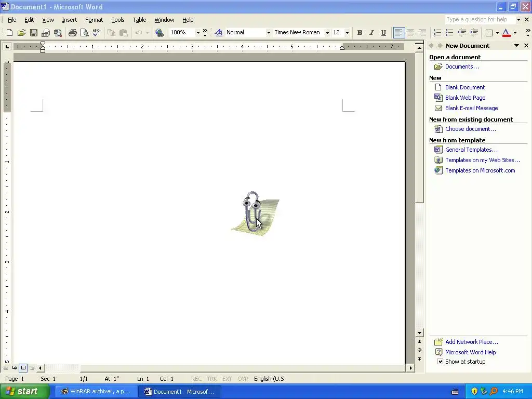Screen dimensions: 532x399
Task: Click the Insert Hyperlink globe icon
Action: (x=159, y=33)
